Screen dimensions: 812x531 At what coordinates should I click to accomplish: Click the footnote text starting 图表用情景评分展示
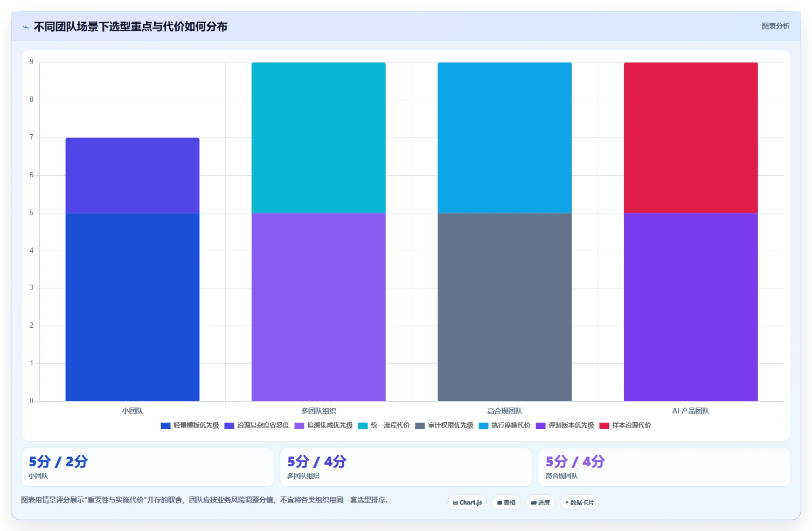pyautogui.click(x=205, y=500)
